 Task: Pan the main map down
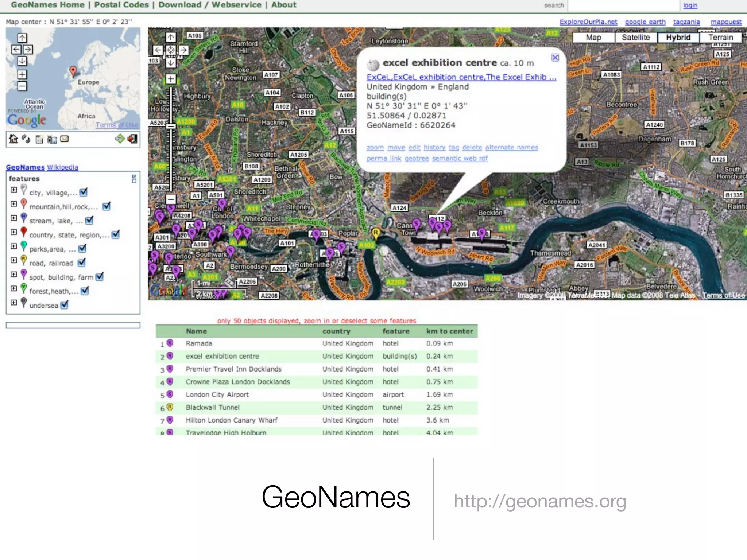(171, 63)
